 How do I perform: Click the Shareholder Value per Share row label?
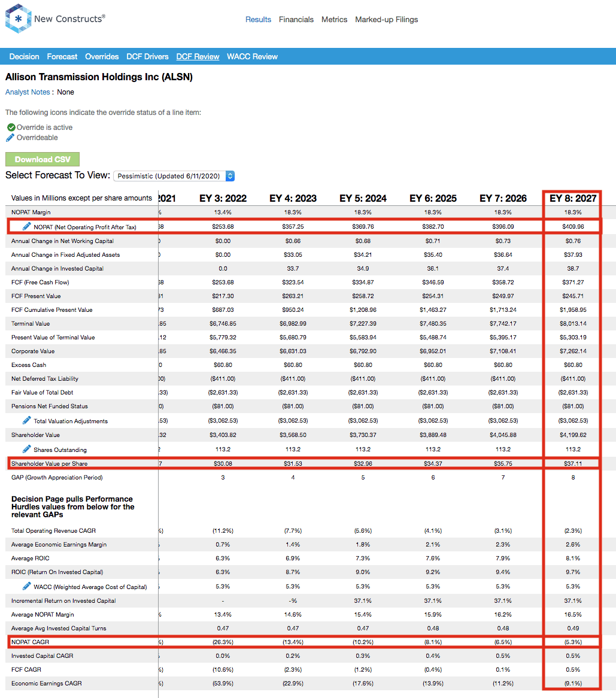(x=50, y=463)
